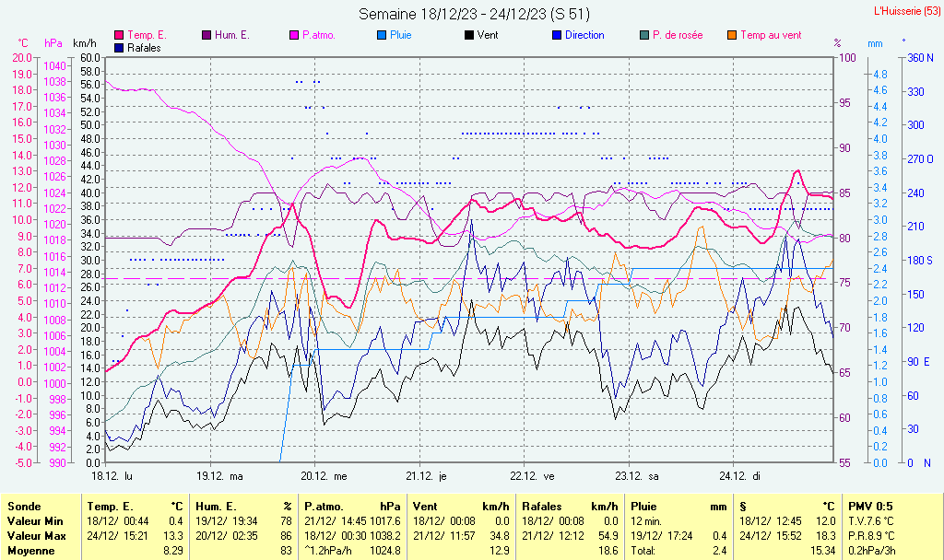Click the Hum. E. table column header

[x=216, y=507]
